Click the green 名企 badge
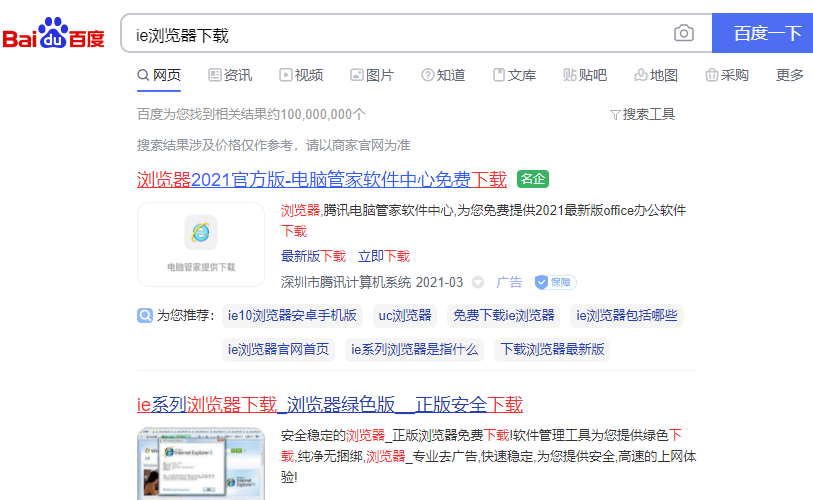 [532, 179]
